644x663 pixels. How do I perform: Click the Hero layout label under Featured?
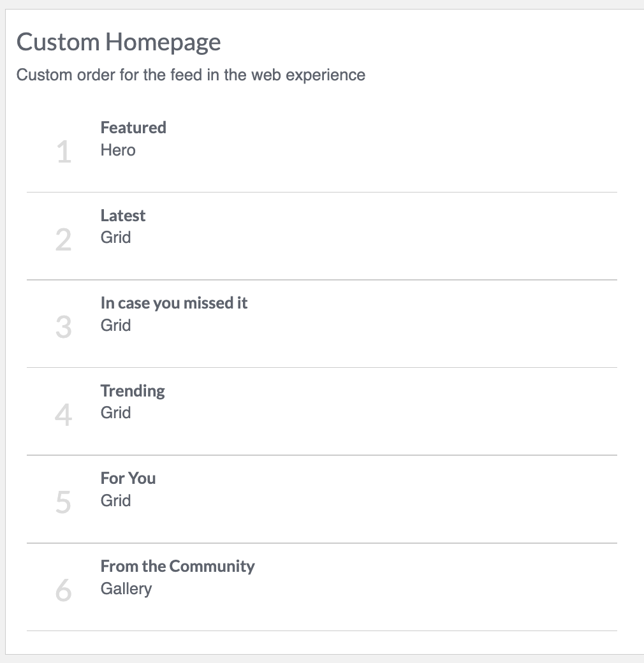tap(118, 150)
